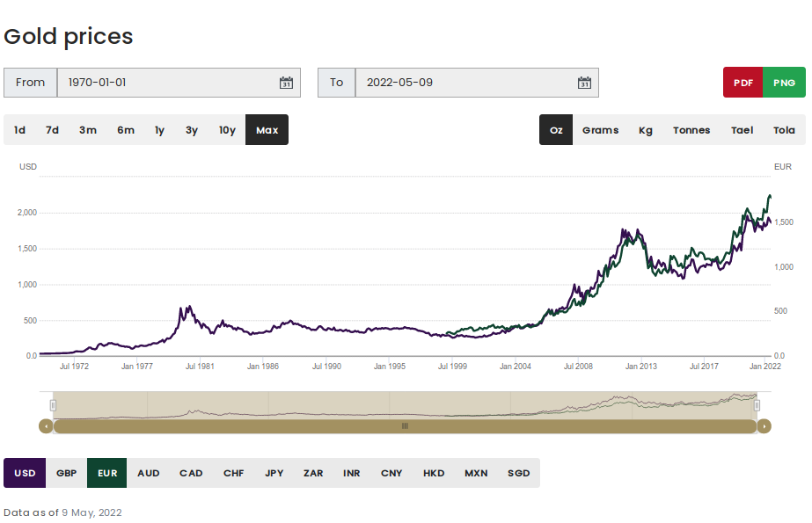Toggle the USD currency series

point(25,473)
